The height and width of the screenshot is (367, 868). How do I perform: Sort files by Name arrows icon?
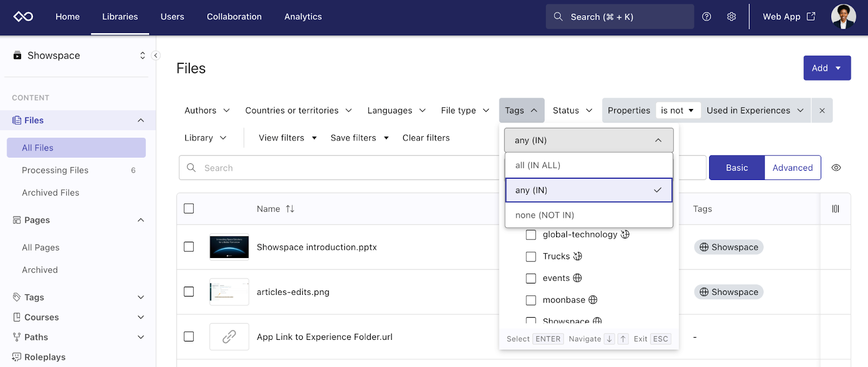(290, 209)
